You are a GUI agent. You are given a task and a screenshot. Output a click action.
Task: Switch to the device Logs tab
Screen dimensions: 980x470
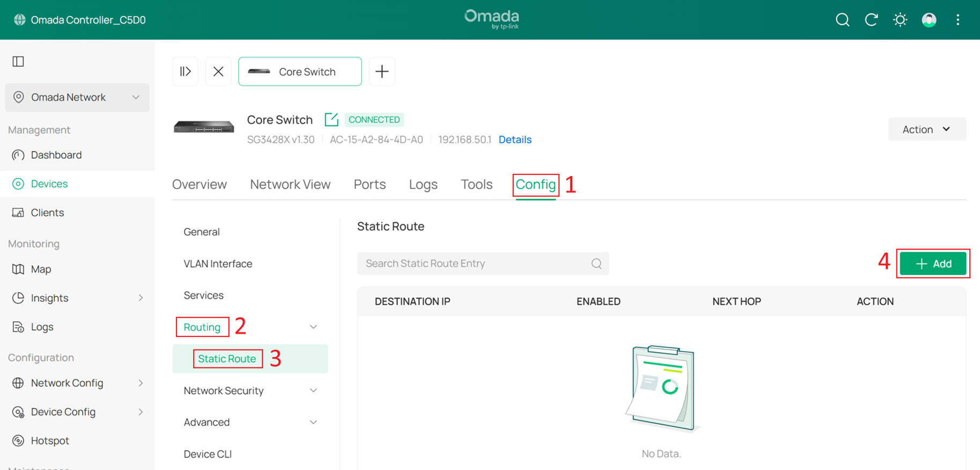coord(424,185)
